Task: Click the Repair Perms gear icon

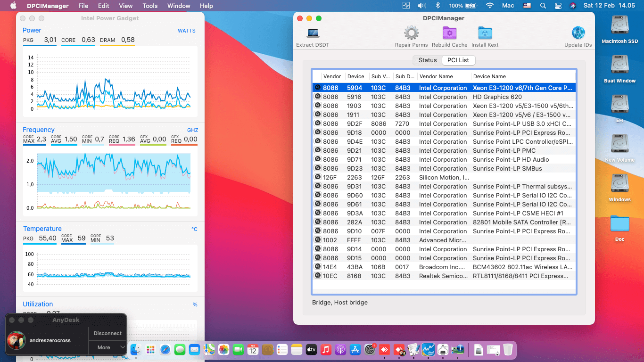Action: click(x=412, y=33)
